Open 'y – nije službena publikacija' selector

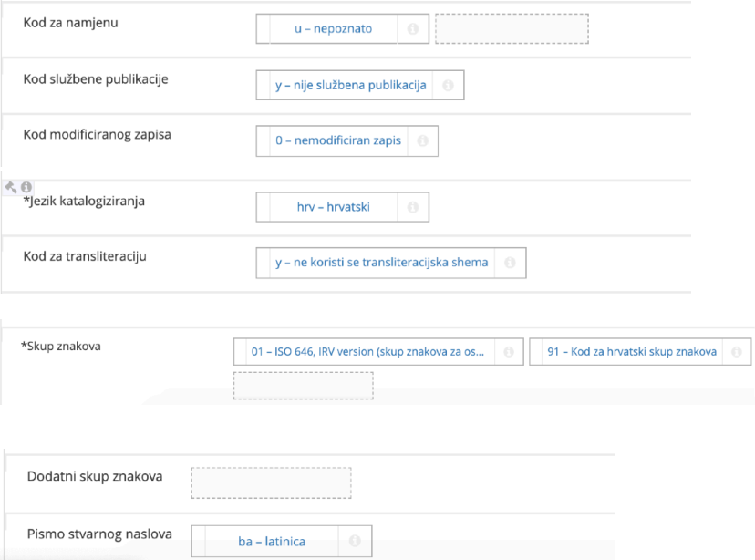point(351,86)
